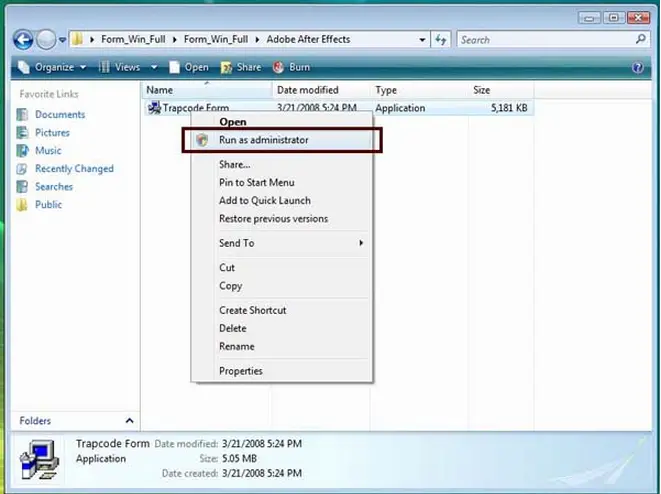Click the 5.05 MB size value
The height and width of the screenshot is (494, 661).
[x=239, y=458]
